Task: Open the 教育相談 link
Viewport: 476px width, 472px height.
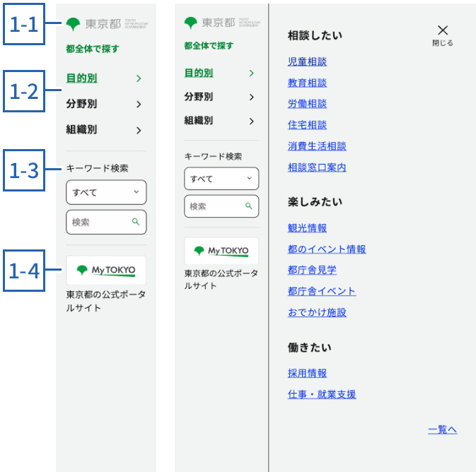Action: (x=307, y=83)
